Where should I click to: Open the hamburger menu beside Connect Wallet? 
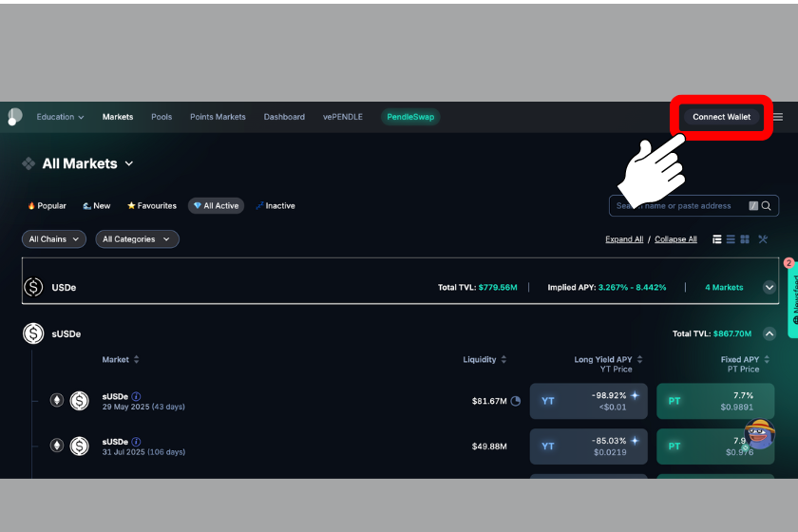[778, 117]
